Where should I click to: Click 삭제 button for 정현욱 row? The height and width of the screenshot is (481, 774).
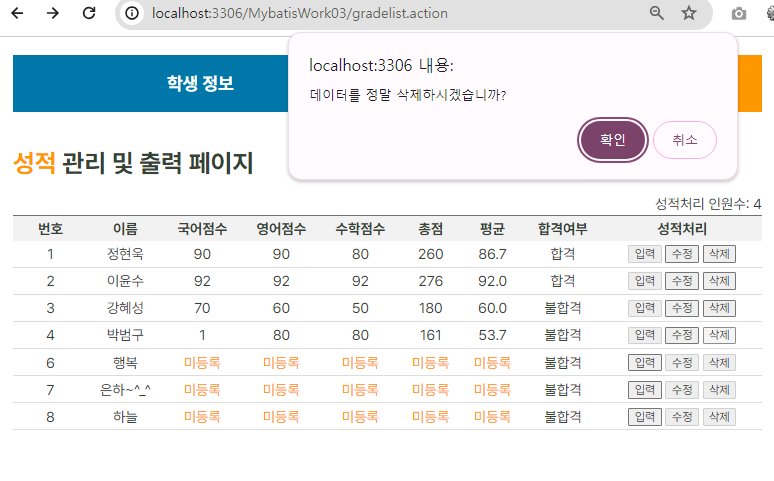tap(719, 254)
